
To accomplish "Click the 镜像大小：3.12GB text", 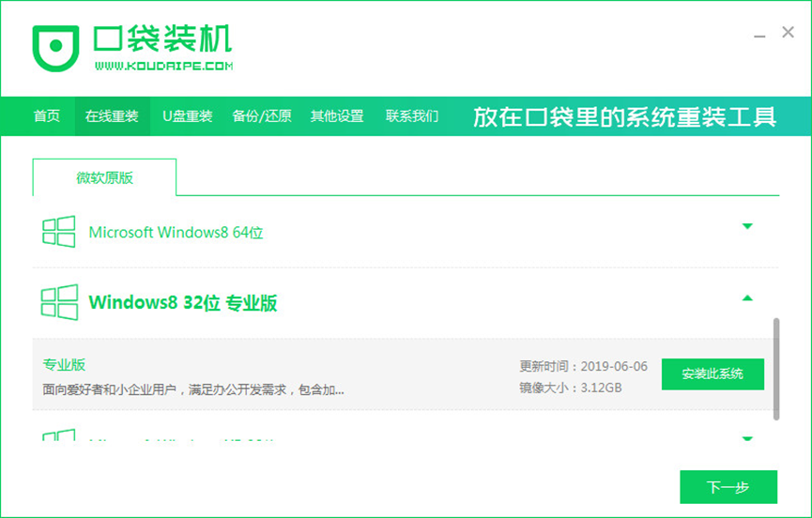I will 570,388.
